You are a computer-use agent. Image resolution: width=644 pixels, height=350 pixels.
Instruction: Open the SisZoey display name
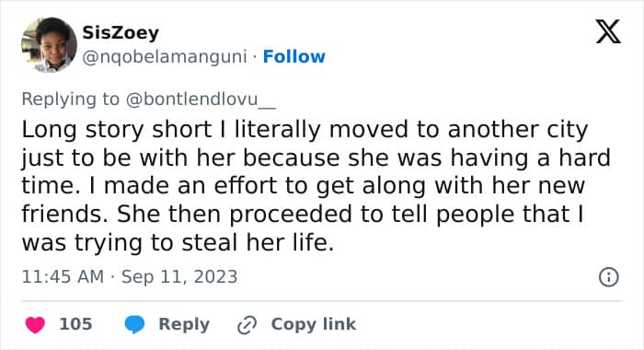coord(121,32)
